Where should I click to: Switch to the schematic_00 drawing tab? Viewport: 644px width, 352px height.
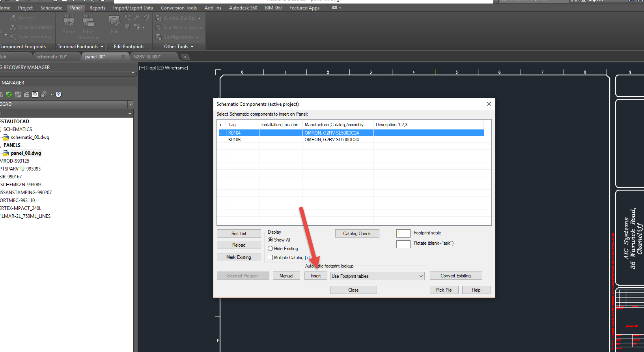[x=52, y=57]
